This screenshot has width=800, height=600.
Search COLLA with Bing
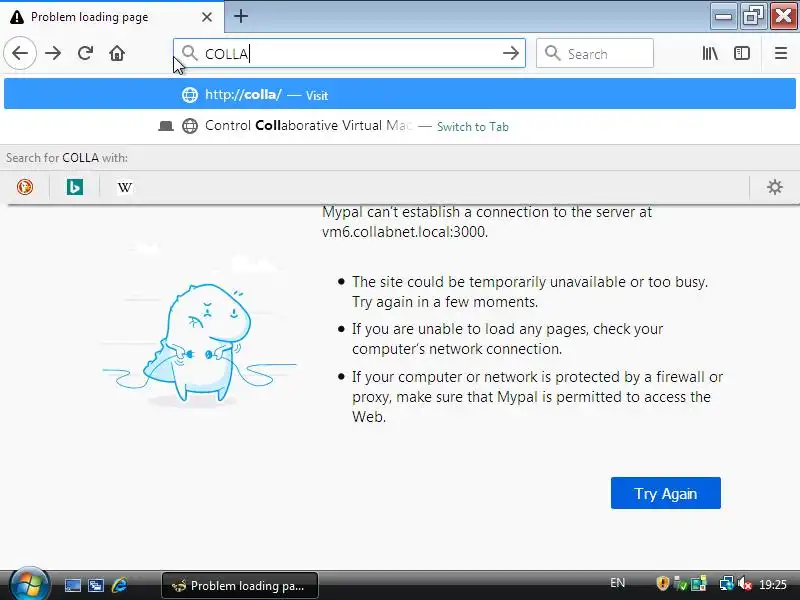coord(74,187)
